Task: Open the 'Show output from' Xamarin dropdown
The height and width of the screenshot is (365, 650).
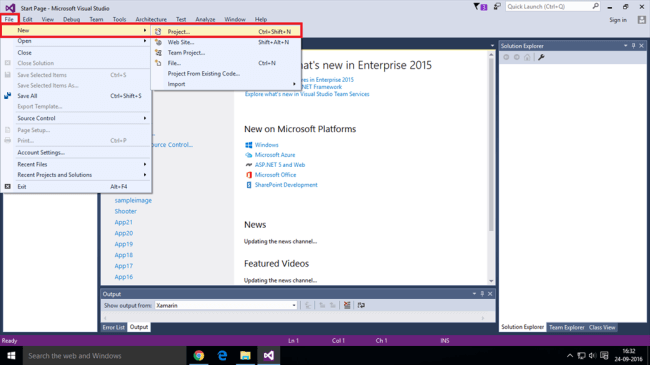Action: pos(294,305)
